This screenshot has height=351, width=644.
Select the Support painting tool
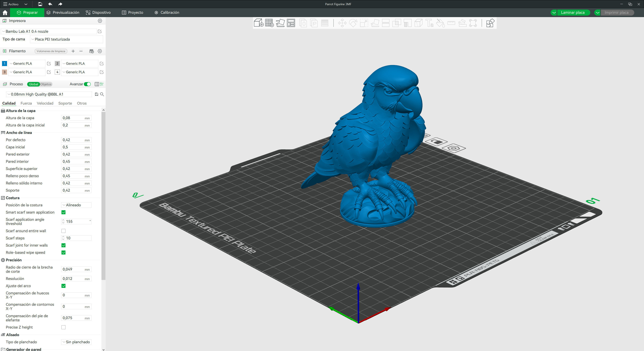pos(408,23)
